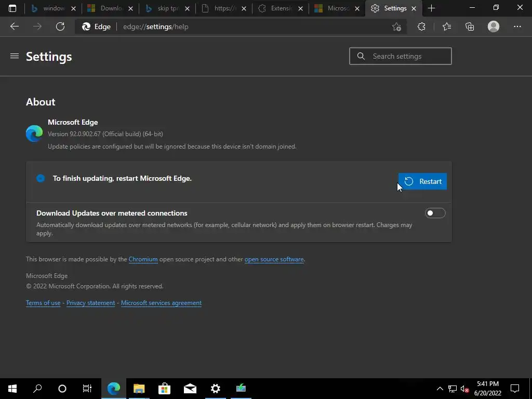Open Mail app from the taskbar
The height and width of the screenshot is (399, 532).
(190, 389)
